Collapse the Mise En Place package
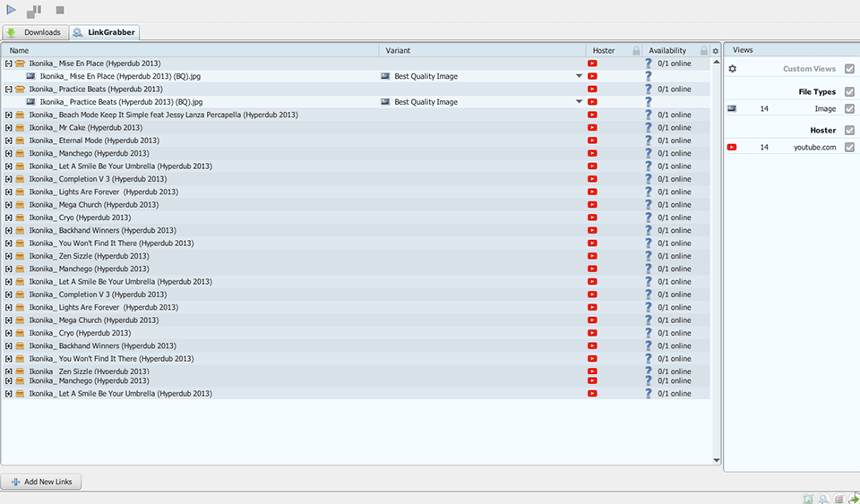Screen dimensions: 860x504 pos(8,64)
